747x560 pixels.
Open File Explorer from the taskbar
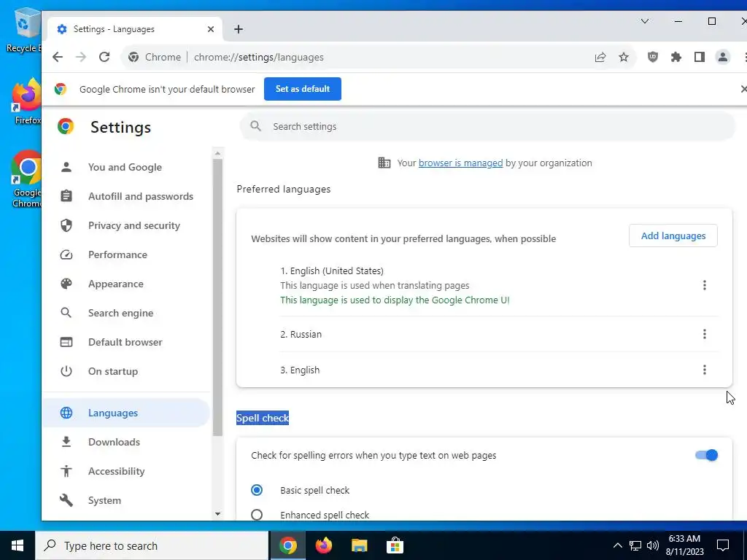coord(360,545)
